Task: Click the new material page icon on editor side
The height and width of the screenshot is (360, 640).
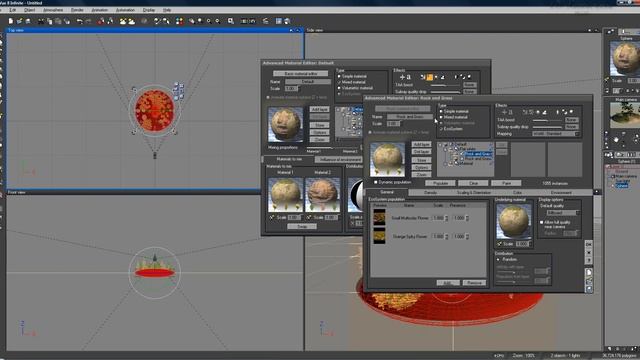Action: pyautogui.click(x=589, y=272)
